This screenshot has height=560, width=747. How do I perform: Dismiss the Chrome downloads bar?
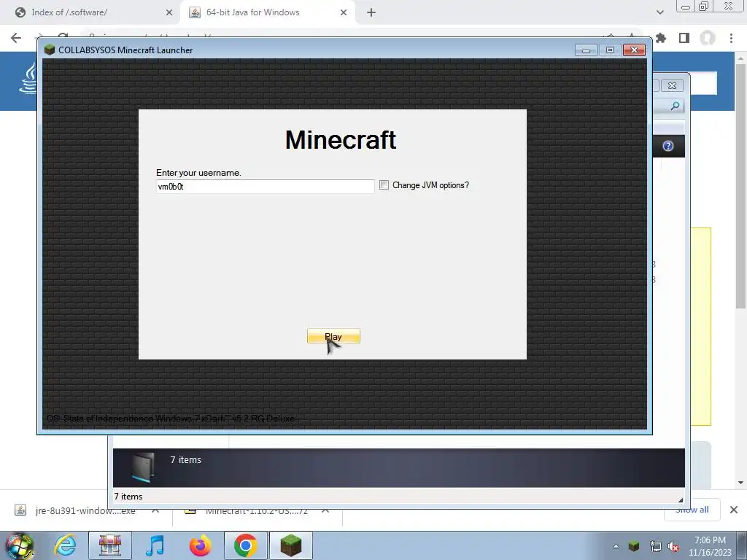coord(734,510)
